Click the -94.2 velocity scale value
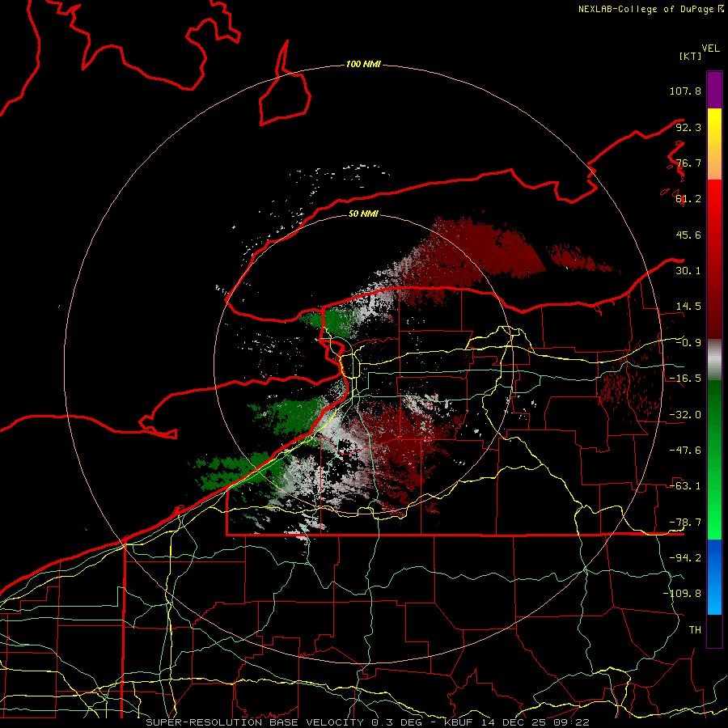 point(685,558)
